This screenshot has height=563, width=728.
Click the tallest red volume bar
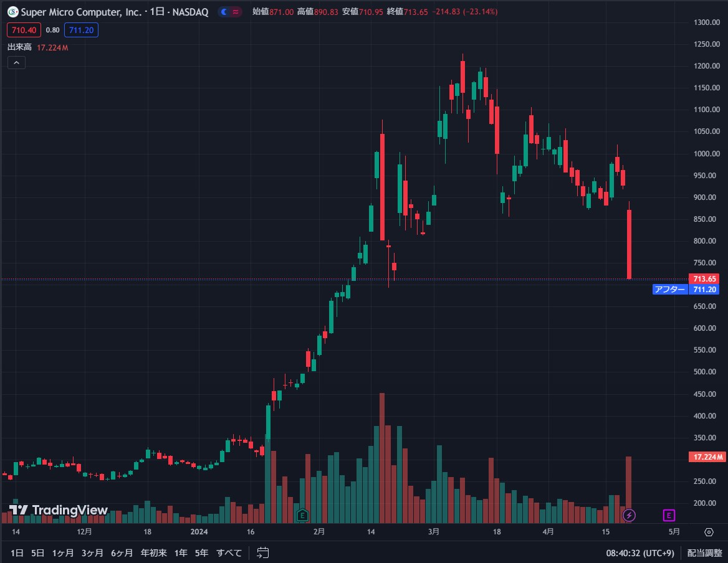coord(382,458)
